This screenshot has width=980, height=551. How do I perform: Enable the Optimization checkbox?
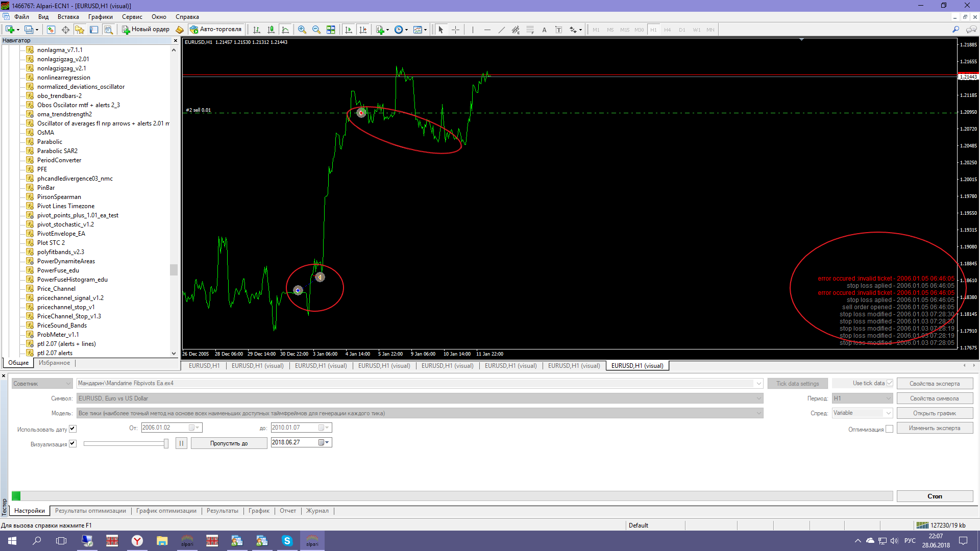click(889, 429)
